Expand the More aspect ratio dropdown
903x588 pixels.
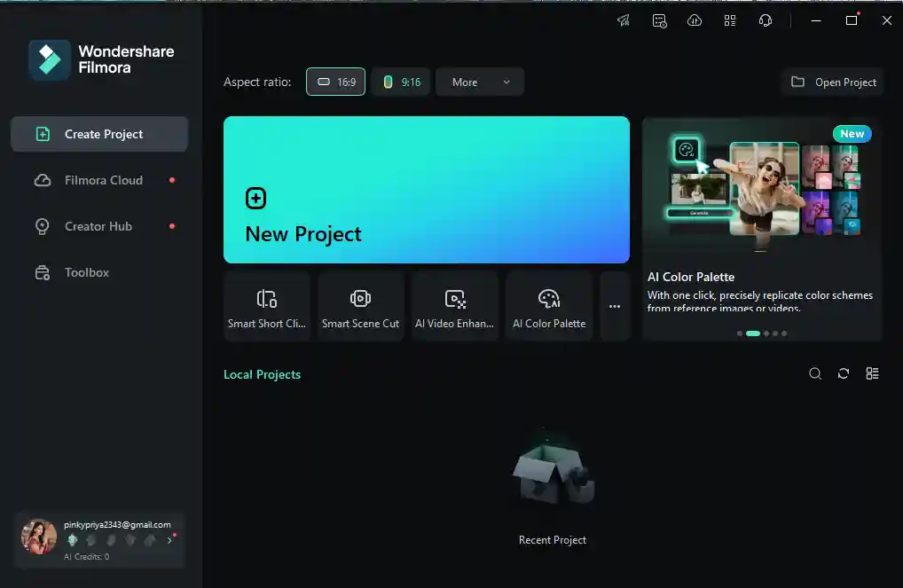480,82
